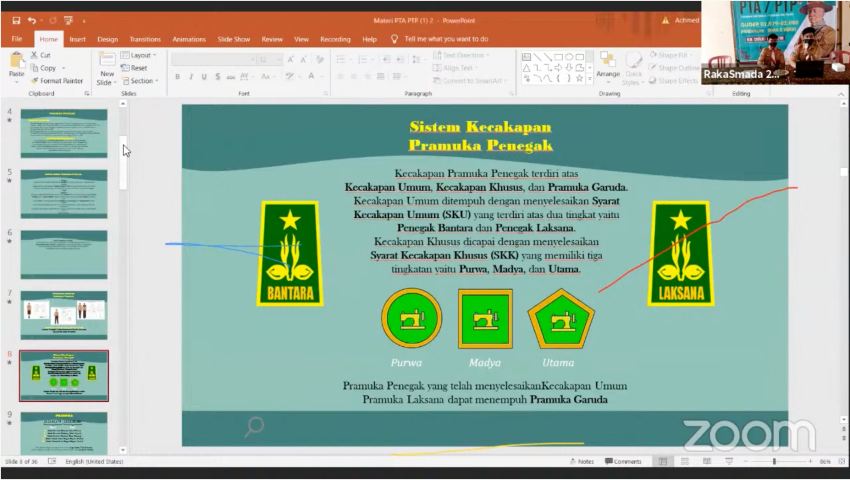Toggle Normal view in status bar
The image size is (850, 480).
(x=661, y=461)
